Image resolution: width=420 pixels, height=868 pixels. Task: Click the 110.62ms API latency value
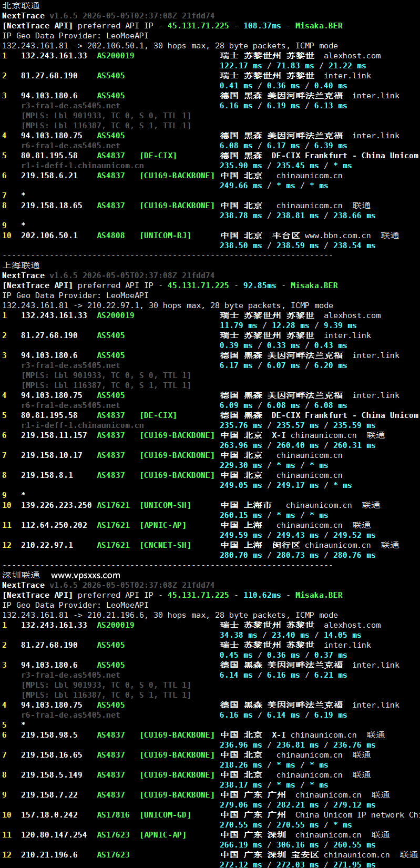[262, 595]
